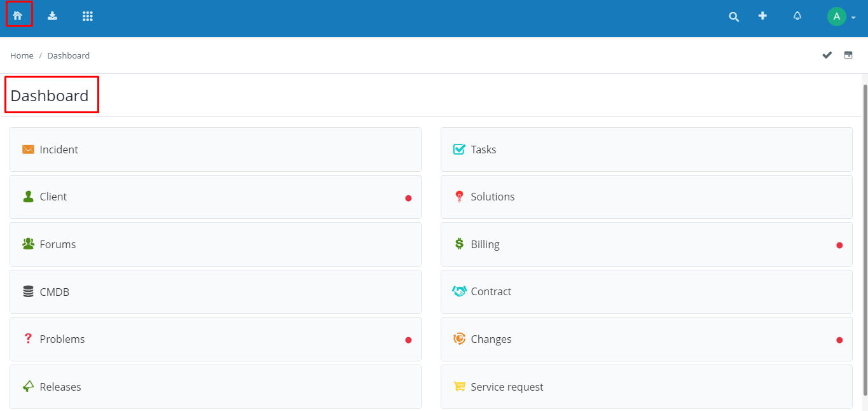Open the Billing panel
Viewport: 868px width, 411px height.
(647, 244)
